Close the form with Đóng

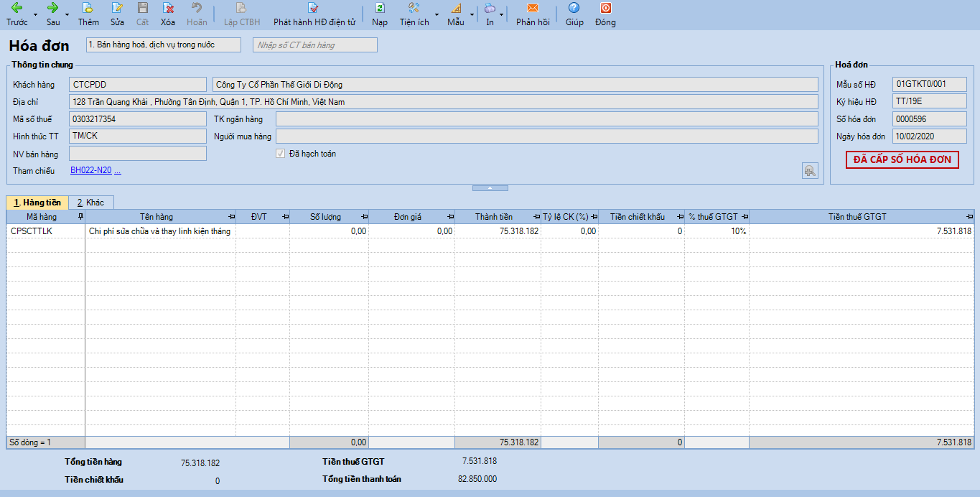[x=605, y=14]
